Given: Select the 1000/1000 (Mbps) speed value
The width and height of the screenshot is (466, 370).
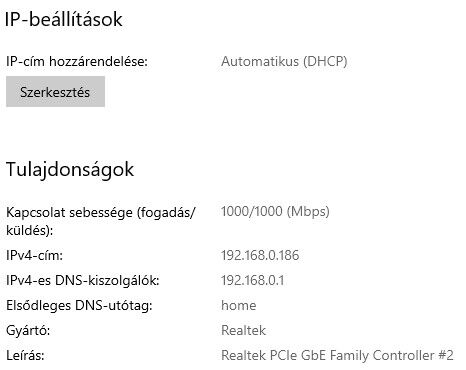Looking at the screenshot, I should (x=275, y=211).
